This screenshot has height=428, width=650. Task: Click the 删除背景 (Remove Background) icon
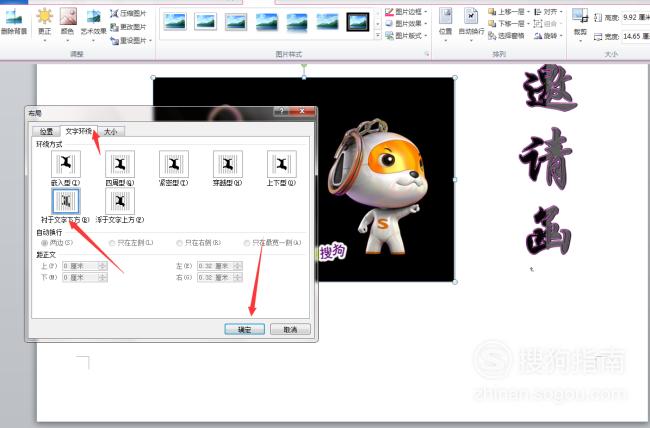pos(14,22)
